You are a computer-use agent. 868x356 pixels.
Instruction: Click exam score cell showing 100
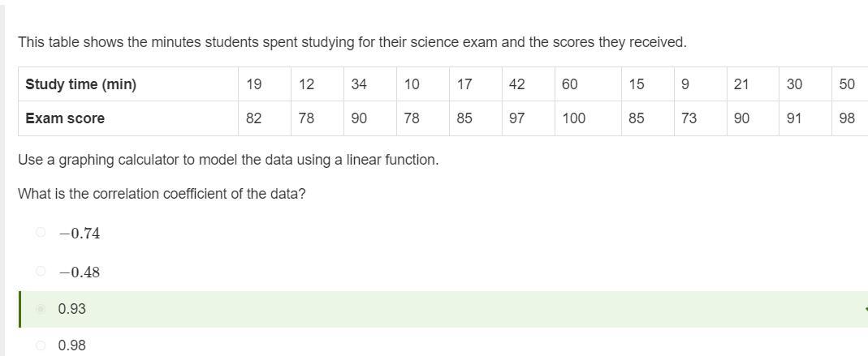pyautogui.click(x=588, y=118)
